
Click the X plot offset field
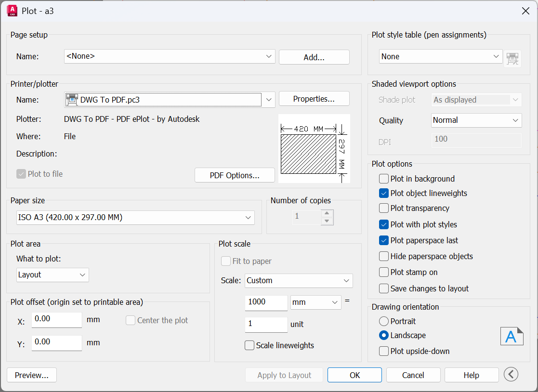pos(56,319)
